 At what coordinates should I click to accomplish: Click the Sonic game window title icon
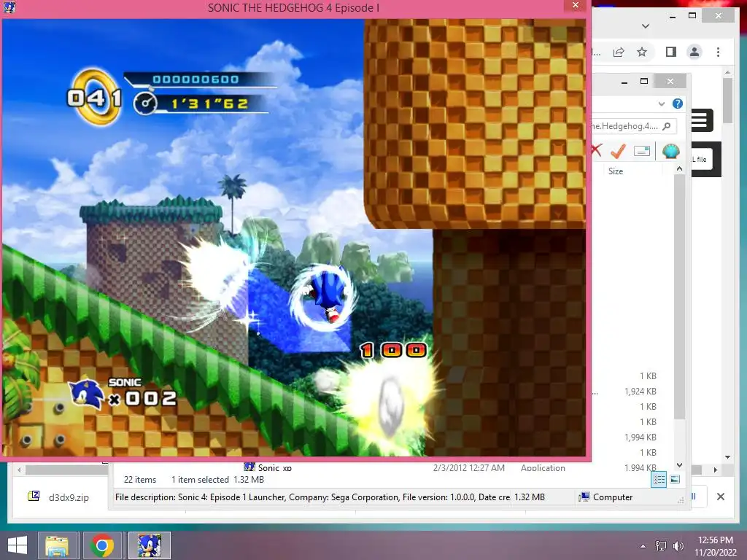pyautogui.click(x=9, y=7)
